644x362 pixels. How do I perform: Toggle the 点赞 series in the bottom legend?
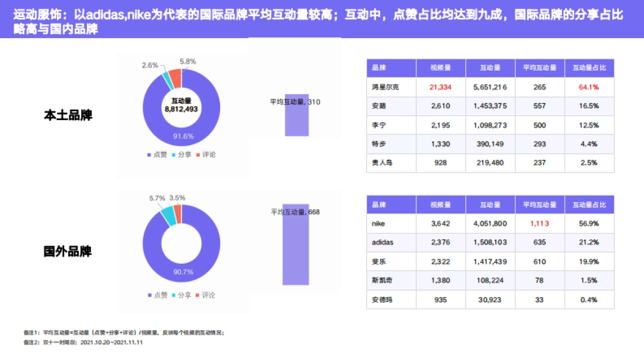[149, 295]
